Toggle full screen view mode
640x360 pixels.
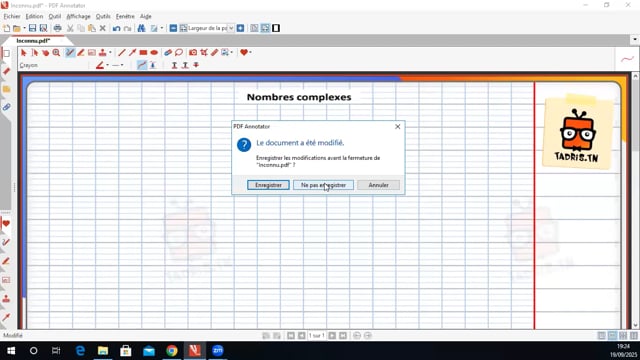click(x=276, y=28)
